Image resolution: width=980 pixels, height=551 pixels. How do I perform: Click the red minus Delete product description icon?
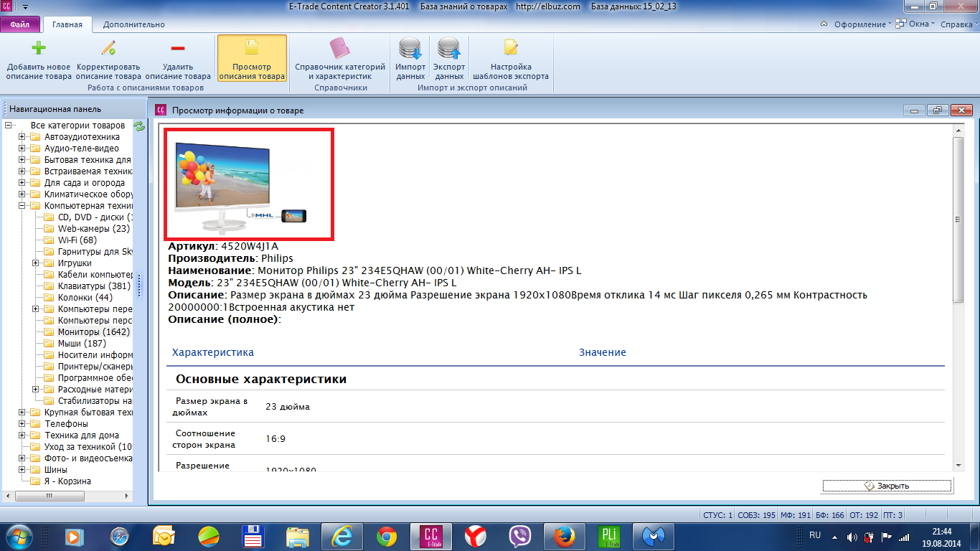click(178, 48)
